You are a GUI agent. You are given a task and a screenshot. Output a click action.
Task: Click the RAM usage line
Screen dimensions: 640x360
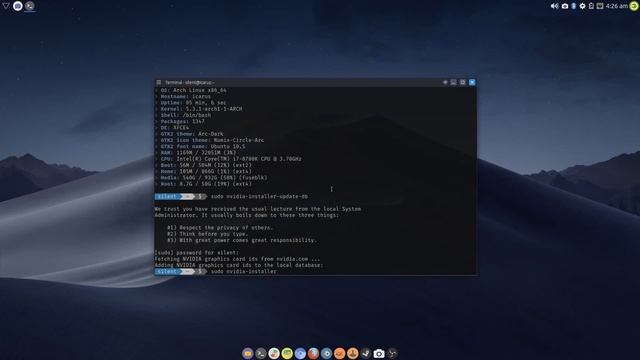pyautogui.click(x=198, y=153)
